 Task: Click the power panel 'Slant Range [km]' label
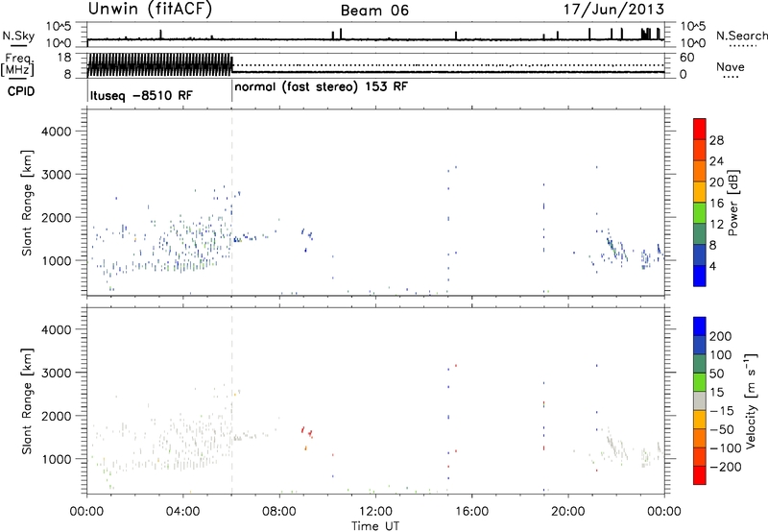[x=27, y=203]
